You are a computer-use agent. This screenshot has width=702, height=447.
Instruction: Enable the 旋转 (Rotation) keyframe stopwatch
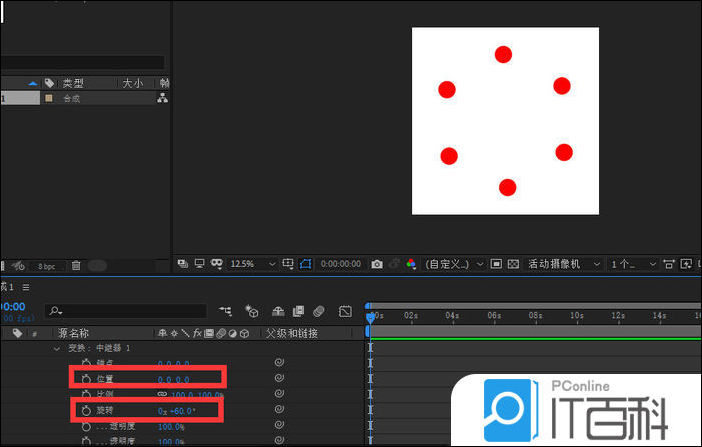(87, 410)
